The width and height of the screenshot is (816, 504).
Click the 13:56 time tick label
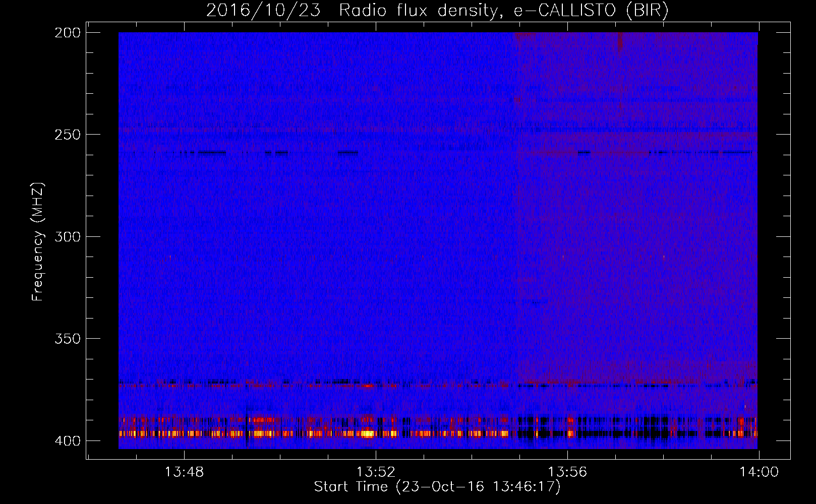point(567,472)
